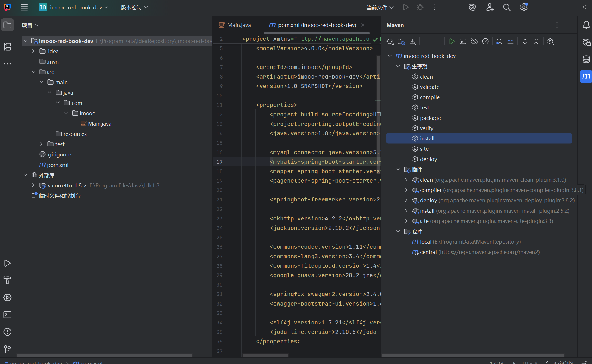Image resolution: width=592 pixels, height=364 pixels.
Task: Open Execute Maven Goal icon
Action: pyautogui.click(x=463, y=42)
